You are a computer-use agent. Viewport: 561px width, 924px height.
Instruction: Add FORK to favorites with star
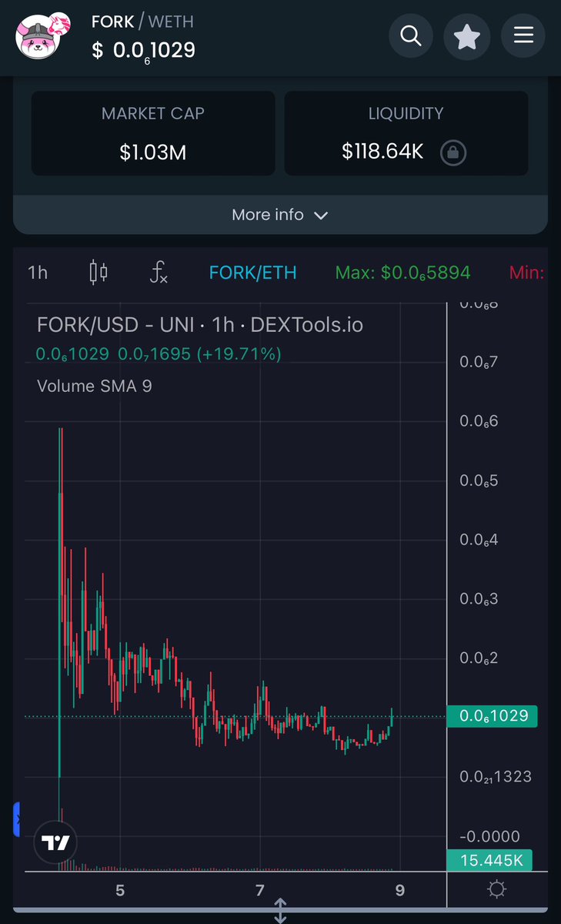point(467,35)
